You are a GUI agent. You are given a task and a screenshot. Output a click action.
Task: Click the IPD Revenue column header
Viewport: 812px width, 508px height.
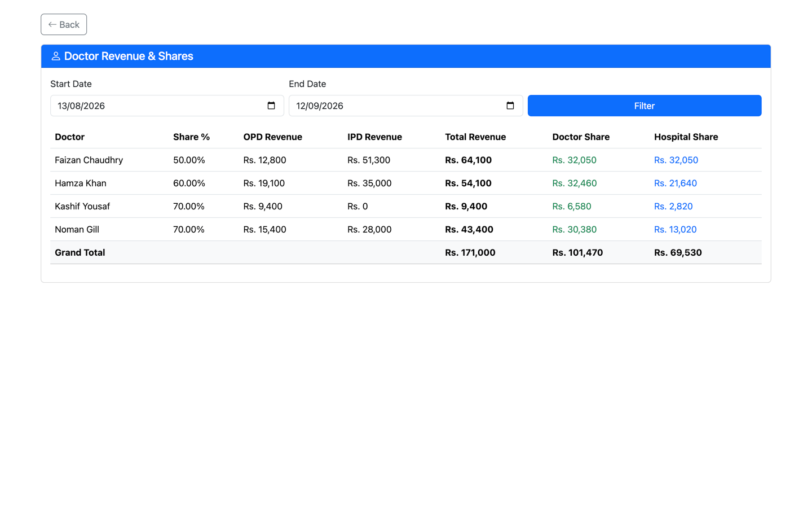[374, 137]
